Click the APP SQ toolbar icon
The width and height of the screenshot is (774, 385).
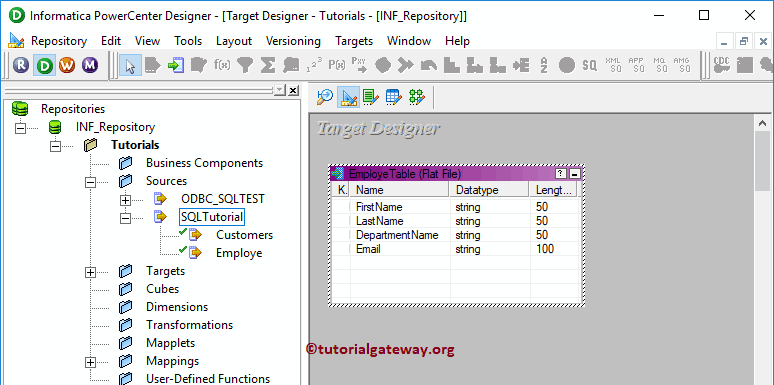(x=636, y=65)
